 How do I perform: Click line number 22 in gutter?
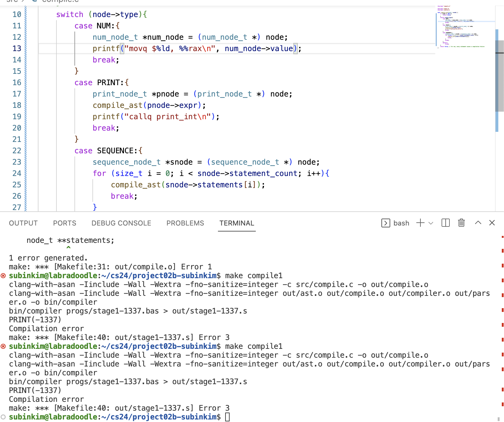(x=17, y=151)
